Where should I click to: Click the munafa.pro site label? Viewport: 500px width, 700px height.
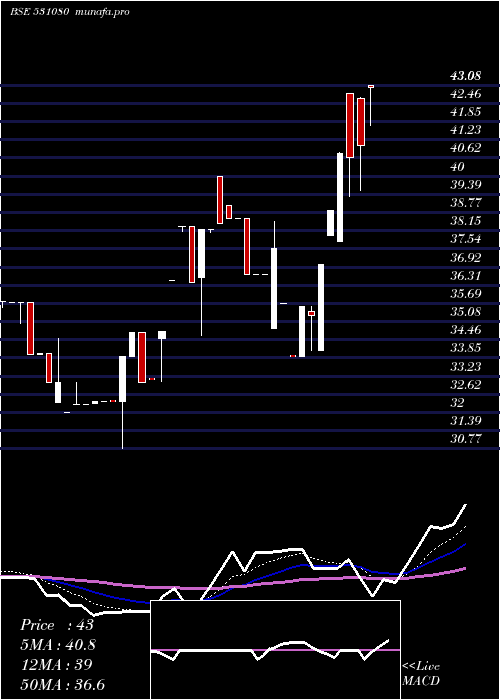(102, 12)
